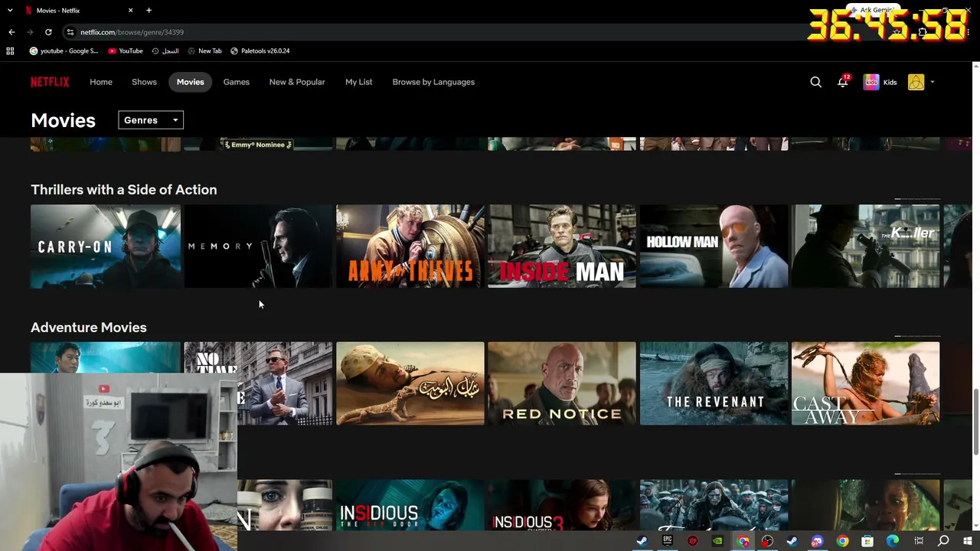Open the Cast Away thumbnail
The height and width of the screenshot is (551, 980).
[x=866, y=383]
